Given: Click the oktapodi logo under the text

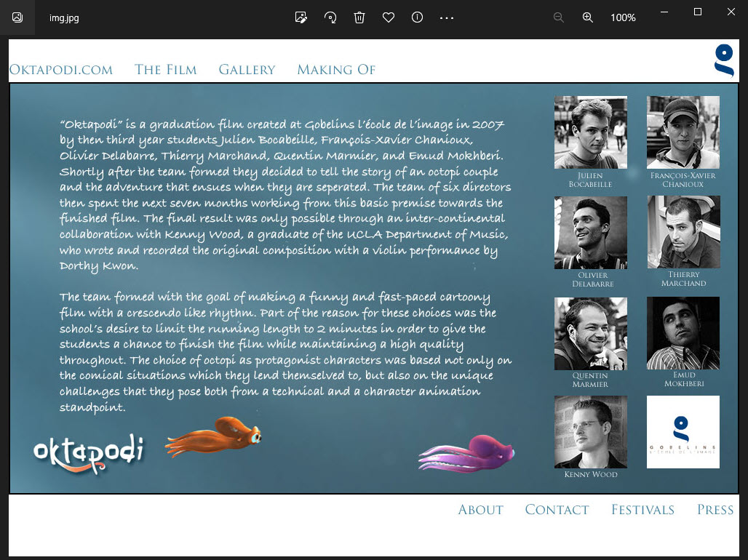Looking at the screenshot, I should click(89, 452).
